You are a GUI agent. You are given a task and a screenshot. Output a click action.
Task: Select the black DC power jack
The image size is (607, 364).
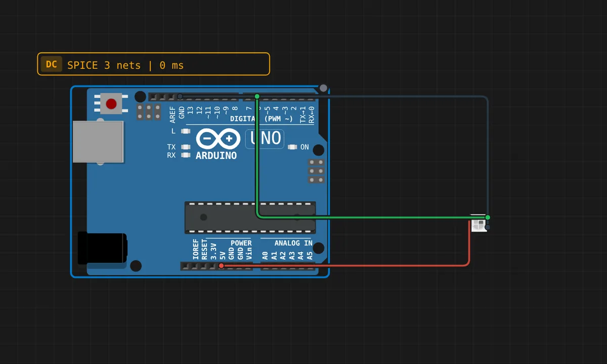[x=102, y=248]
